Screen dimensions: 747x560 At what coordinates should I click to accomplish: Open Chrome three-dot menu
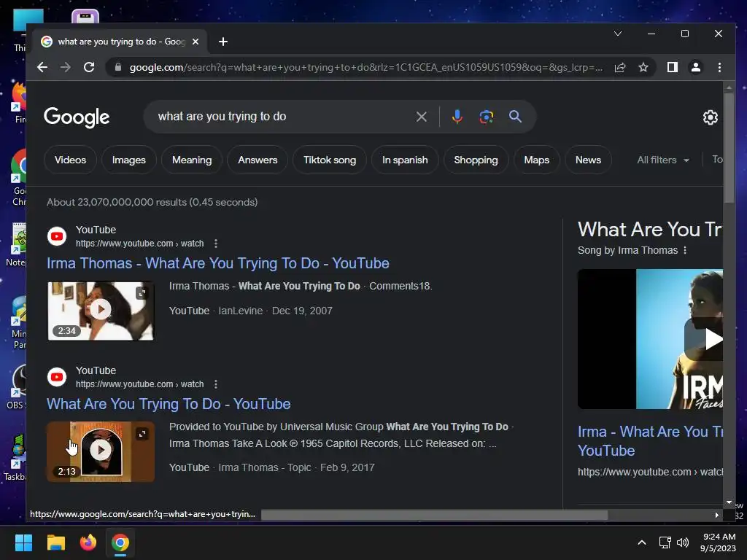[719, 67]
